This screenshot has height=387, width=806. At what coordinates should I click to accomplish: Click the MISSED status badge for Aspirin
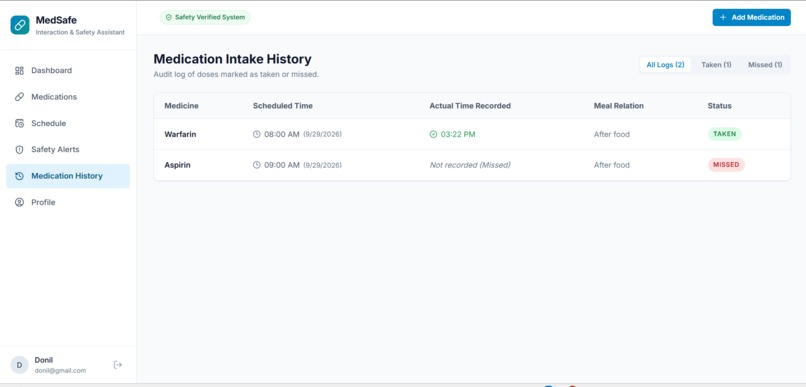pyautogui.click(x=726, y=165)
